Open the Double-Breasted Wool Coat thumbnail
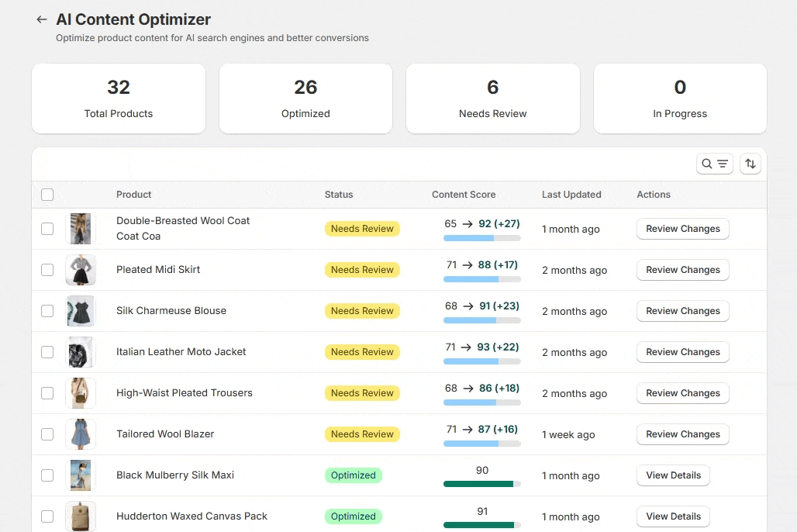The image size is (797, 532). pos(81,229)
